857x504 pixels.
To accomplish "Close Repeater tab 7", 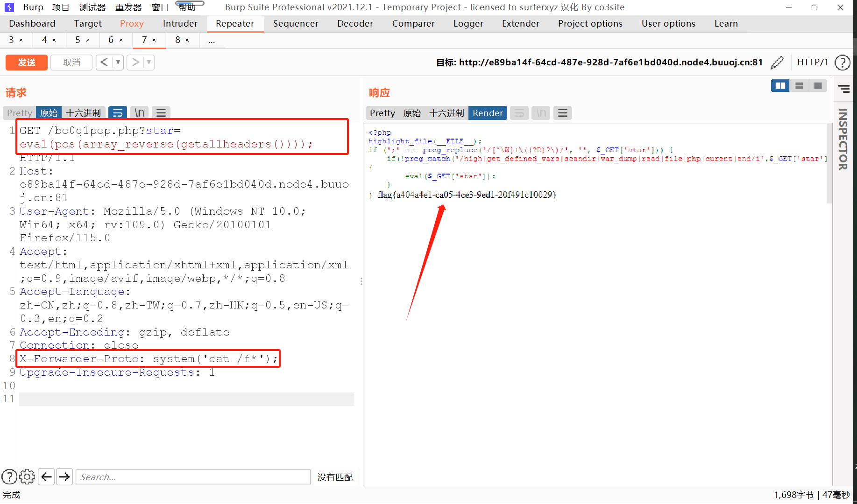I will 154,40.
